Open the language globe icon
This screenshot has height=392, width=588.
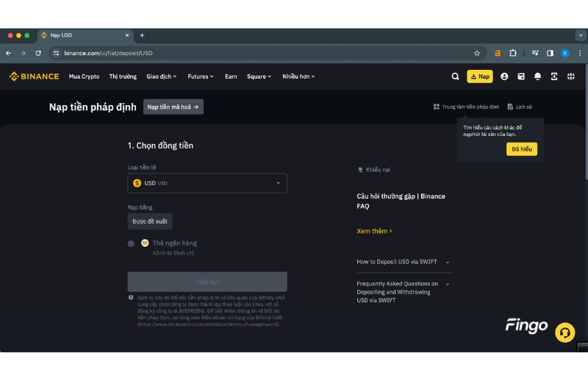point(571,76)
